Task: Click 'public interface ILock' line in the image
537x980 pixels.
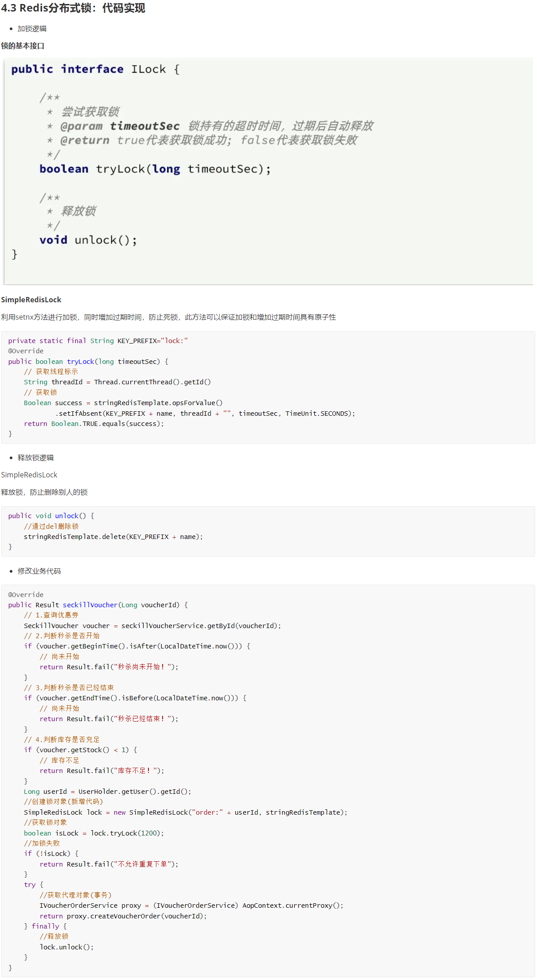Action: (95, 70)
